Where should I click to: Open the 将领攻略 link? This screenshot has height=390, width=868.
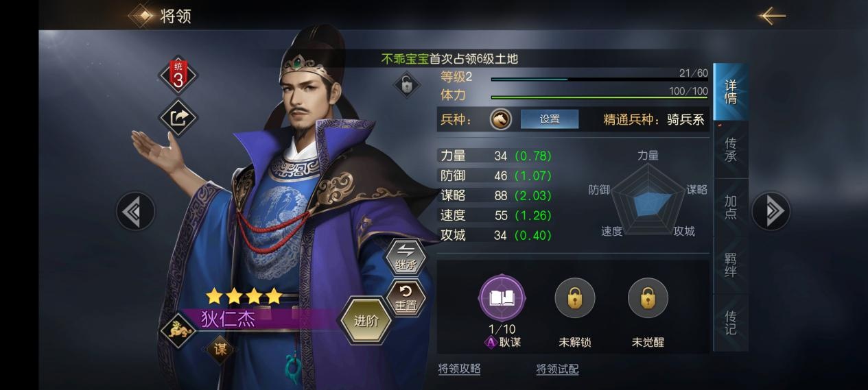click(x=459, y=369)
